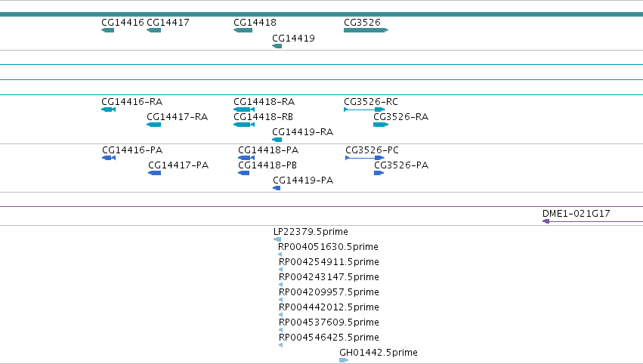Screen dimensions: 643x364
Task: Open the CG14416-RA transcript label
Action: coord(132,102)
